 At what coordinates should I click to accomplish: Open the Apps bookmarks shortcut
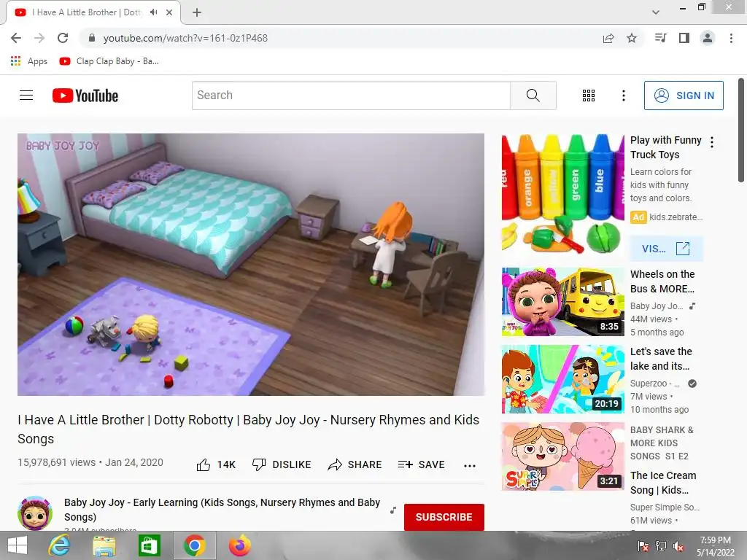(29, 61)
